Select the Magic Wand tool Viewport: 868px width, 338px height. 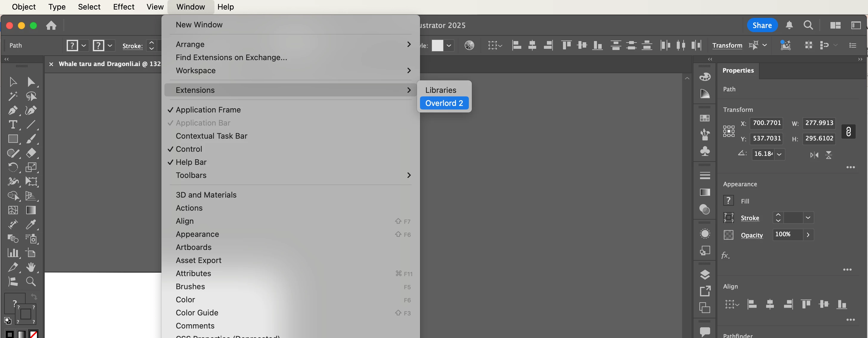coord(13,96)
